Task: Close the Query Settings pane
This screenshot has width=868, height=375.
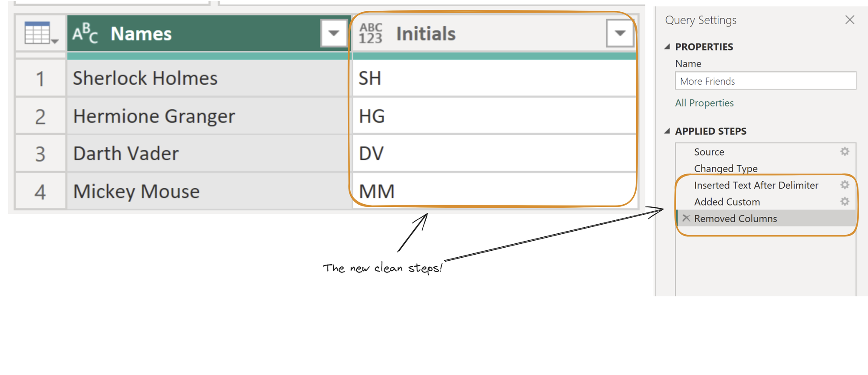Action: [x=849, y=20]
